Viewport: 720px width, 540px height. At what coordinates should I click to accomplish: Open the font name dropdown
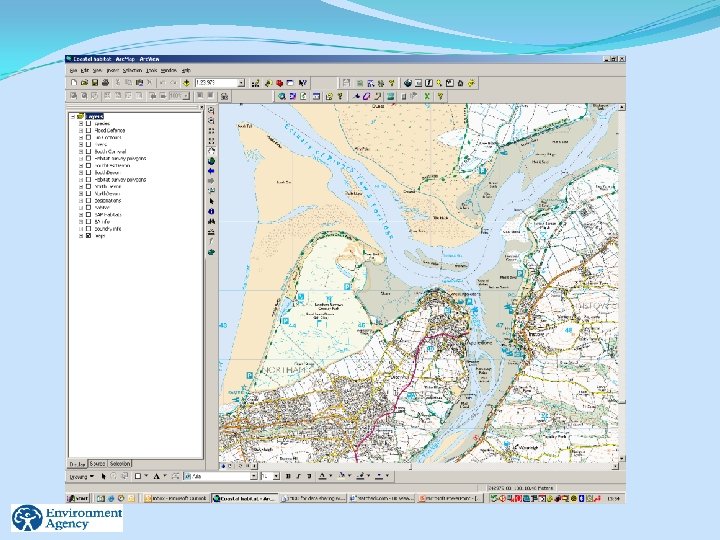pyautogui.click(x=253, y=476)
